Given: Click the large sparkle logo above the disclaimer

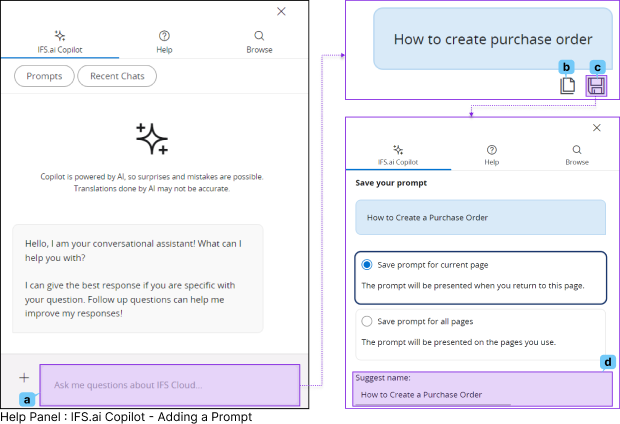Looking at the screenshot, I should (151, 139).
